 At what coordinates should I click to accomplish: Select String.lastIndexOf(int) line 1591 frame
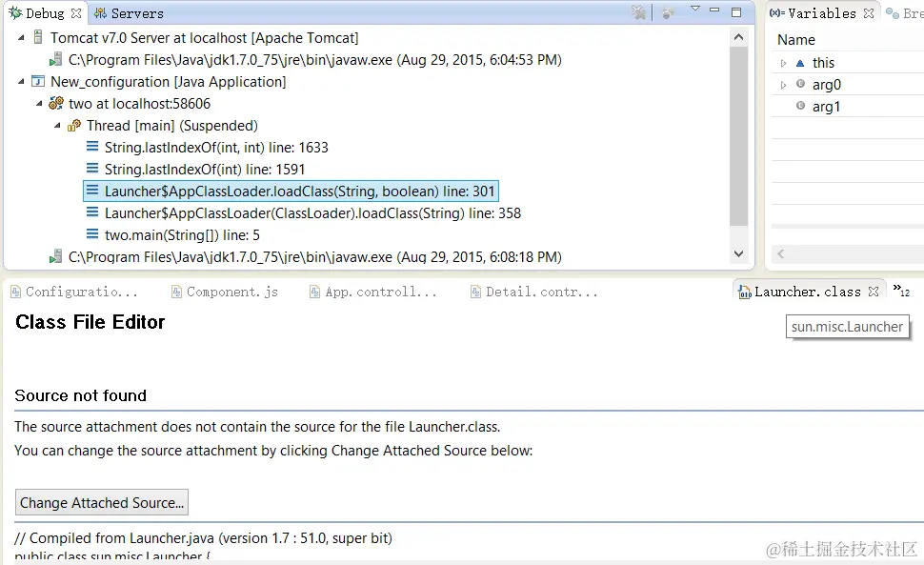coord(205,169)
